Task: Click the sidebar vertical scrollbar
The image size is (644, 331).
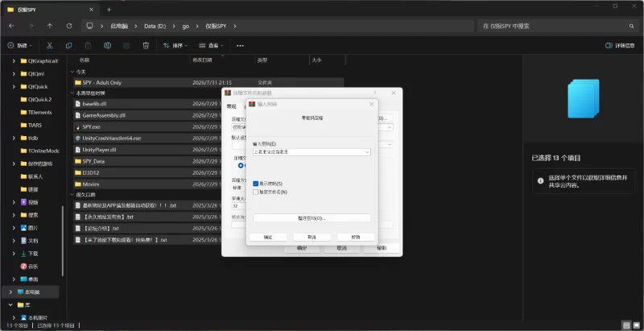Action: click(63, 241)
